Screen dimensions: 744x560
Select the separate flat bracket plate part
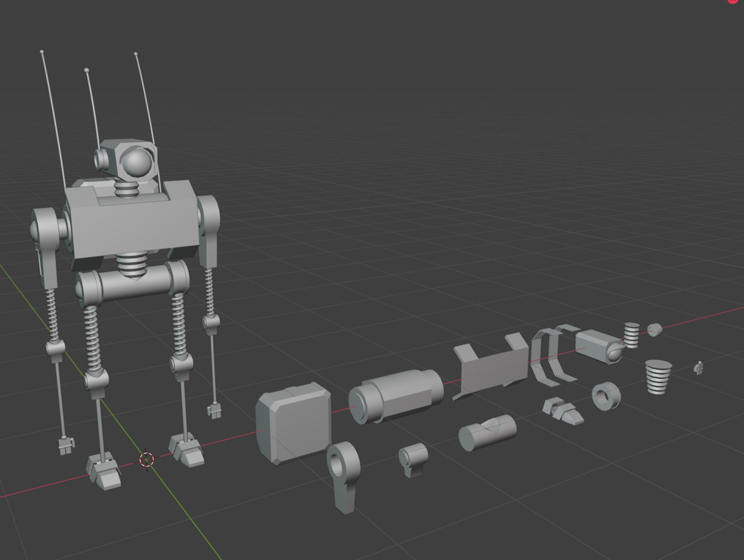pyautogui.click(x=491, y=366)
